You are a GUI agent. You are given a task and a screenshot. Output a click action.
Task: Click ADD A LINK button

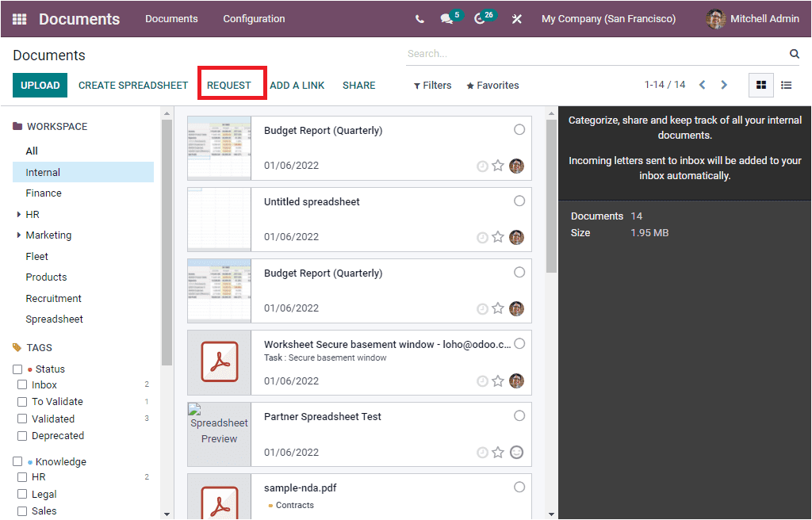[x=297, y=86]
